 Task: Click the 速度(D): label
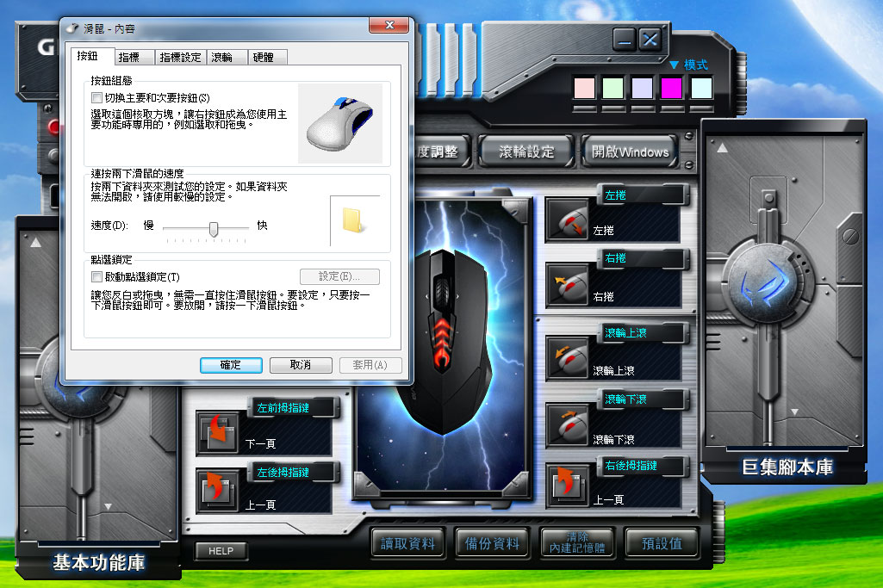click(x=109, y=226)
